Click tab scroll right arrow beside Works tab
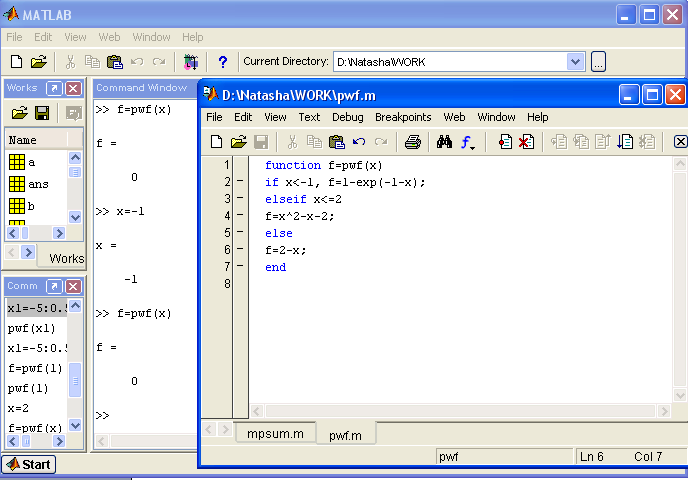The width and height of the screenshot is (688, 480). click(28, 252)
